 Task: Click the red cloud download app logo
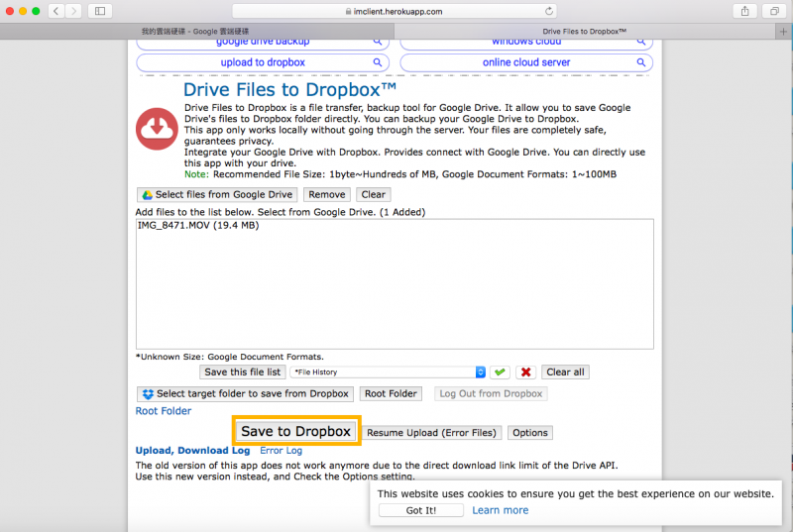coord(157,129)
